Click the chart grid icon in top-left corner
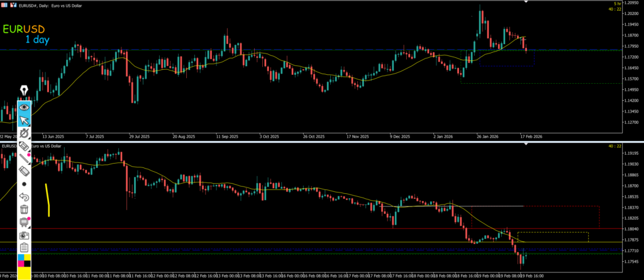 [x=4, y=4]
